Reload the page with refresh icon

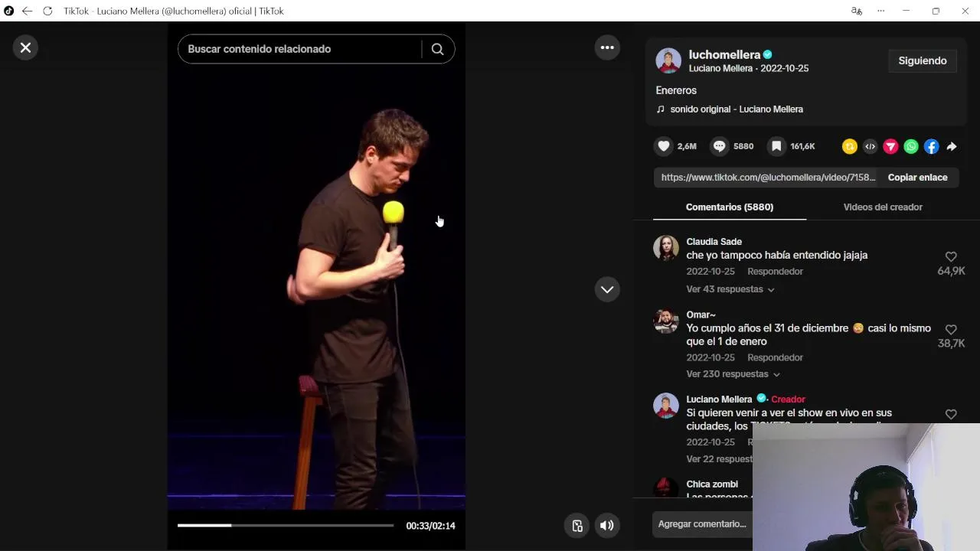click(x=47, y=11)
